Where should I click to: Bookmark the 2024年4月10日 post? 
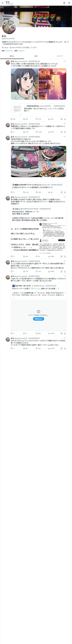[62, 132]
